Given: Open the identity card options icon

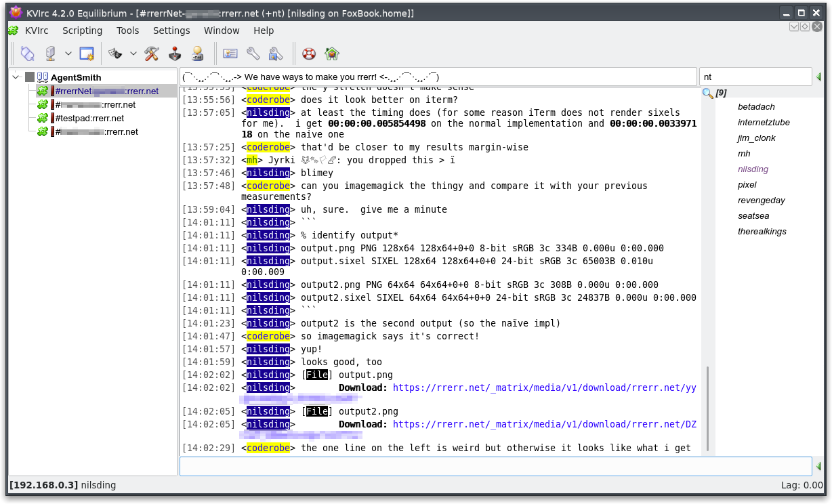Looking at the screenshot, I should click(x=230, y=54).
